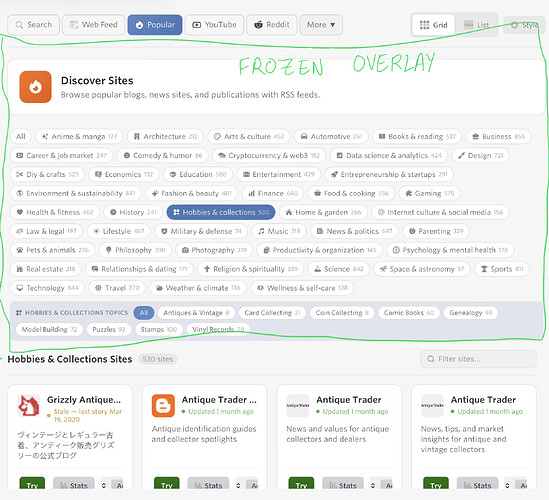Image resolution: width=549 pixels, height=500 pixels.
Task: Choose the Photography category
Action: click(214, 250)
